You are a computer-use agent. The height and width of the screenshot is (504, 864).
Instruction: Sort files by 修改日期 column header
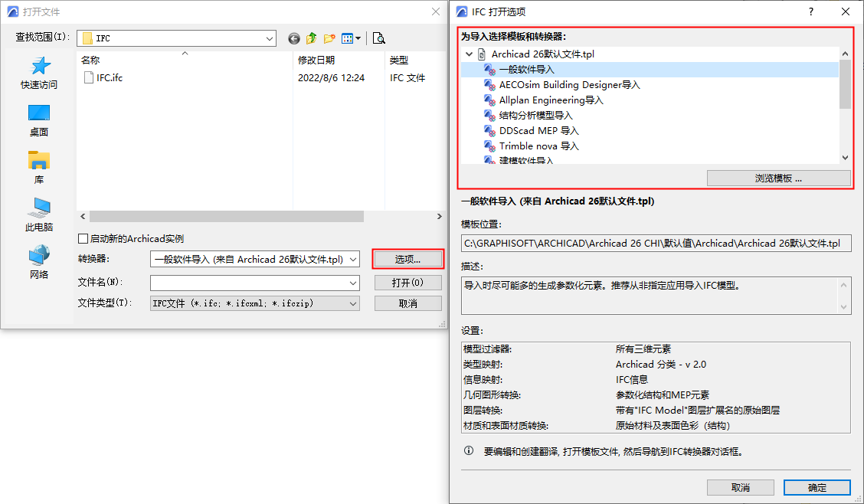click(316, 60)
